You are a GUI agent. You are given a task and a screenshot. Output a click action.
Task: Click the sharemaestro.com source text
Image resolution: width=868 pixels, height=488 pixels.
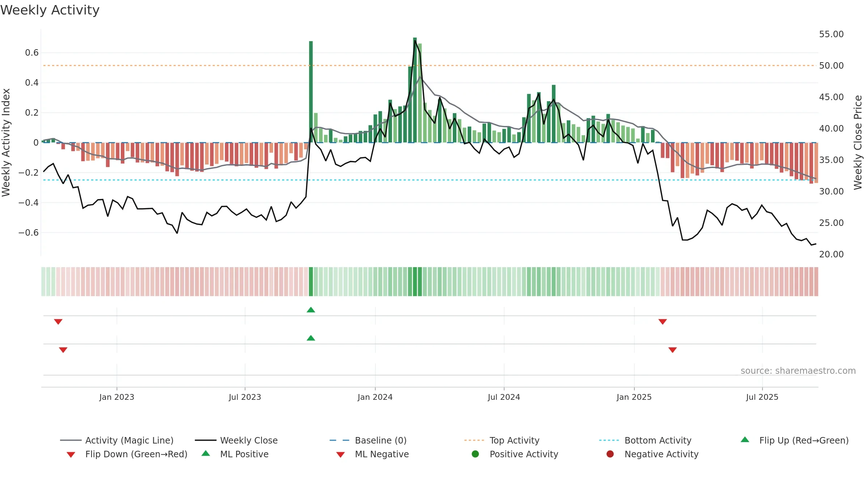click(798, 371)
